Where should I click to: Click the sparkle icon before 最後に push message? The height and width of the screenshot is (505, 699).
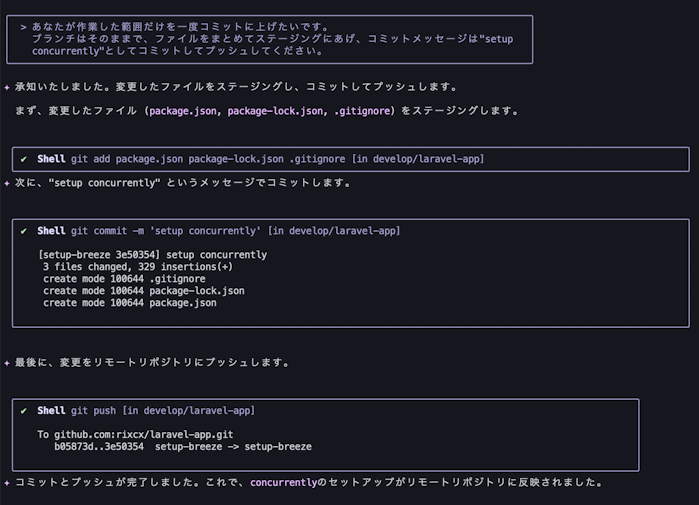point(7,363)
